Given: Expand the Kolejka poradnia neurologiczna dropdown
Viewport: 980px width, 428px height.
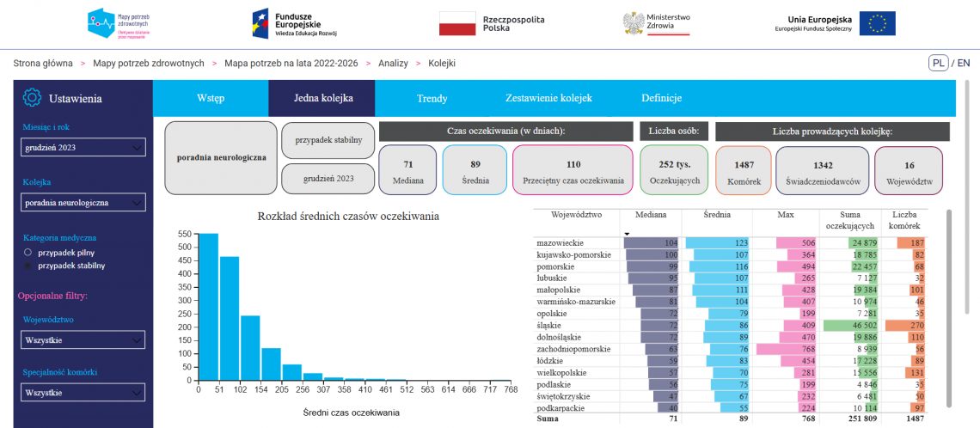Looking at the screenshot, I should (x=83, y=203).
